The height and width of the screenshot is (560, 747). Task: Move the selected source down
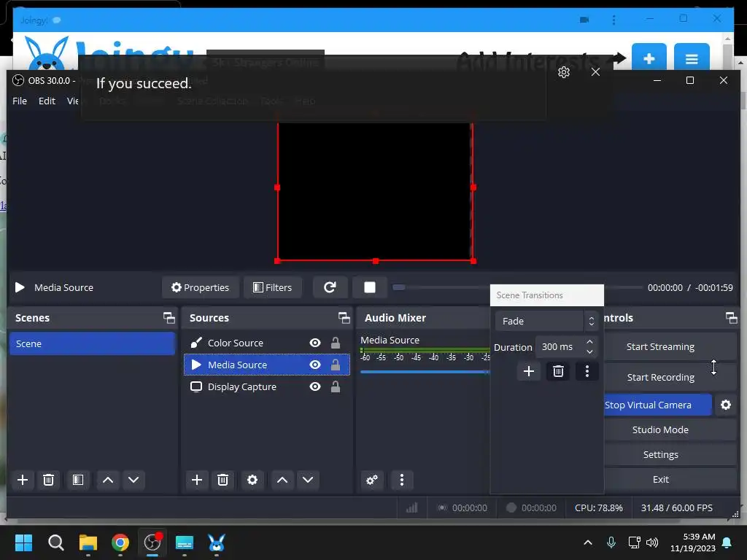pyautogui.click(x=308, y=480)
